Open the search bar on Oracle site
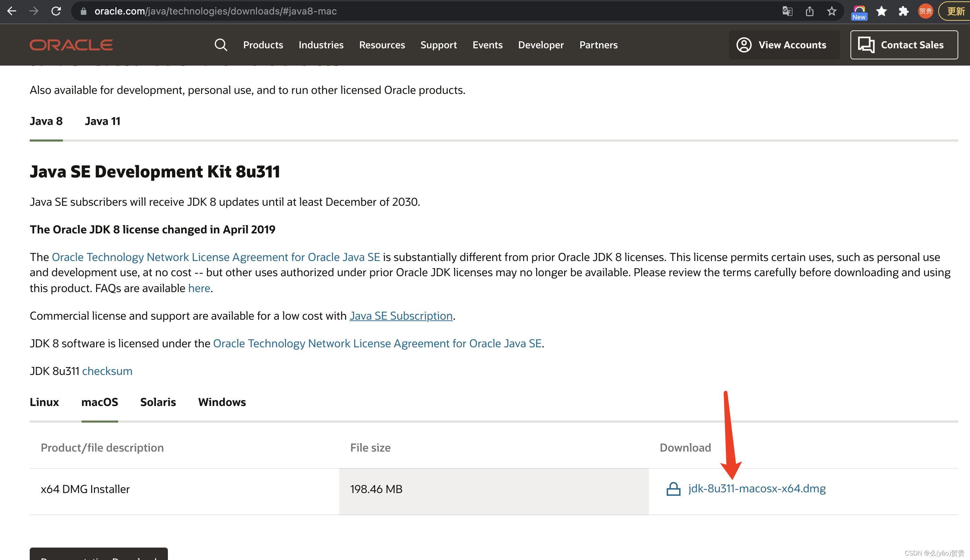This screenshot has height=560, width=970. pos(220,45)
